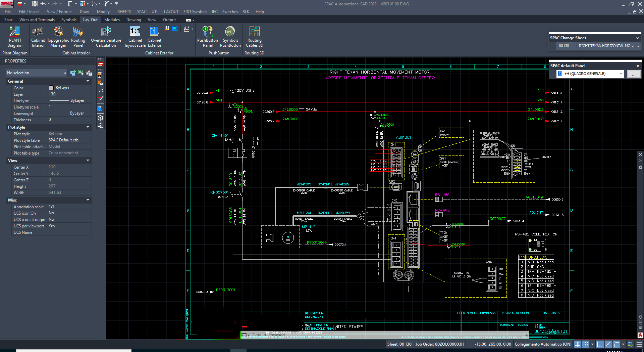Run Overtemperature Calculation
Image resolution: width=644 pixels, height=352 pixels.
click(106, 37)
